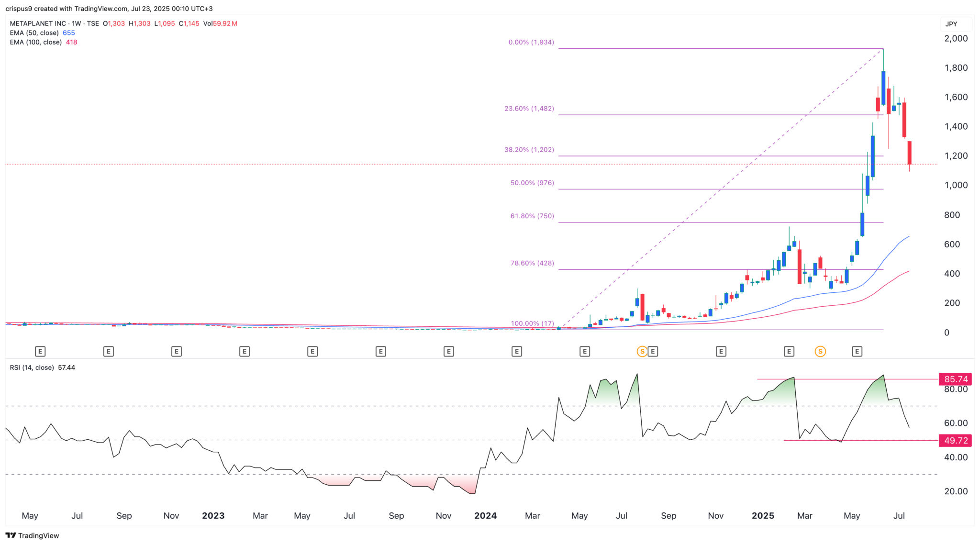The image size is (980, 545).
Task: Click the 1,800 price axis label
Action: click(x=956, y=68)
